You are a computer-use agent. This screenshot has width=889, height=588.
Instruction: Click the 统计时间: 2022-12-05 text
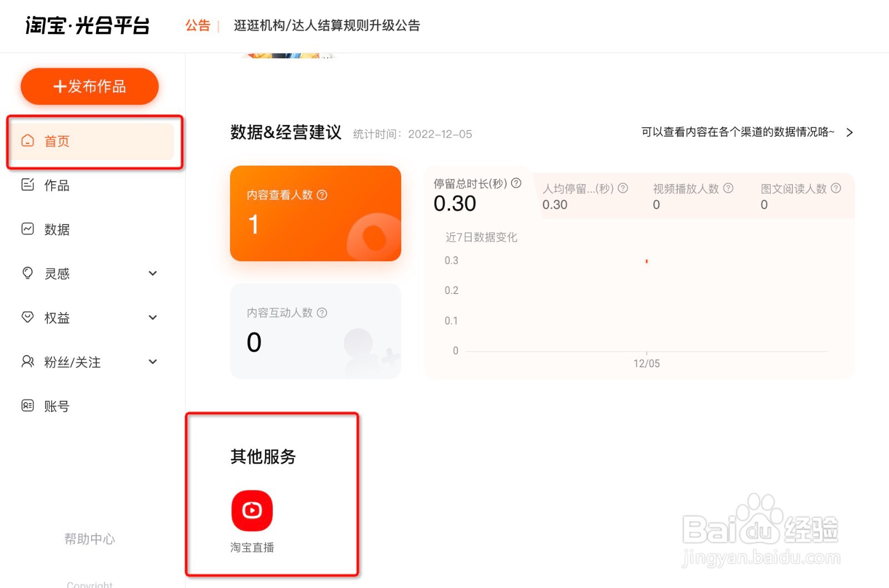412,134
